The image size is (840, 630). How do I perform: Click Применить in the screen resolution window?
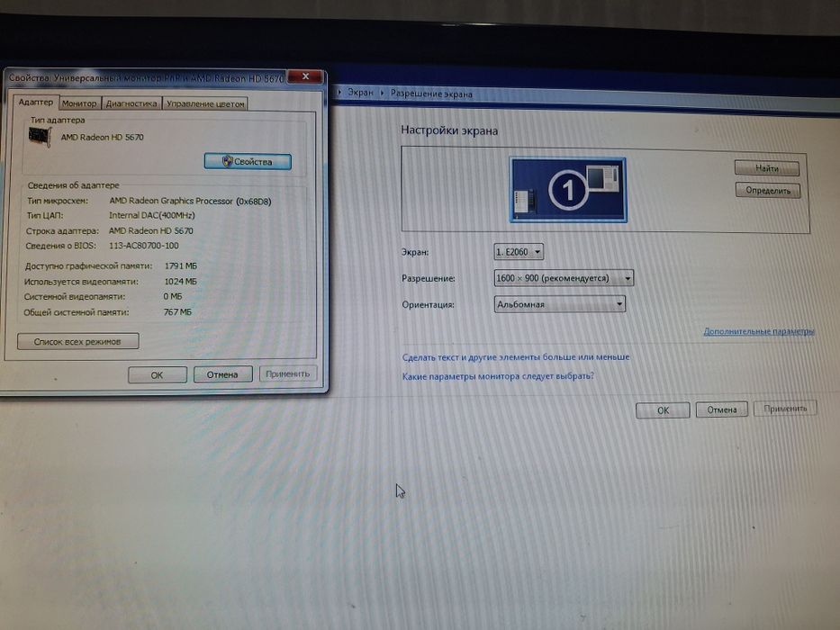point(785,409)
